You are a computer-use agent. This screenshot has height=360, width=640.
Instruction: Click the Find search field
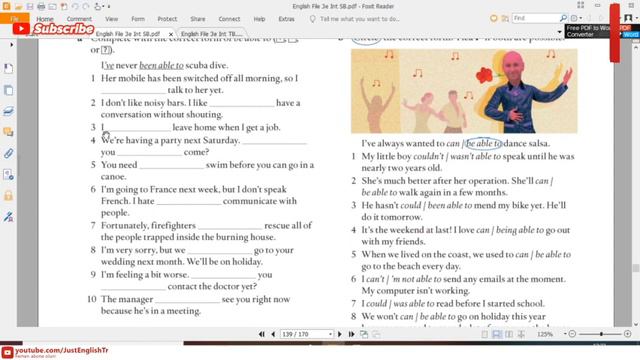(536, 18)
